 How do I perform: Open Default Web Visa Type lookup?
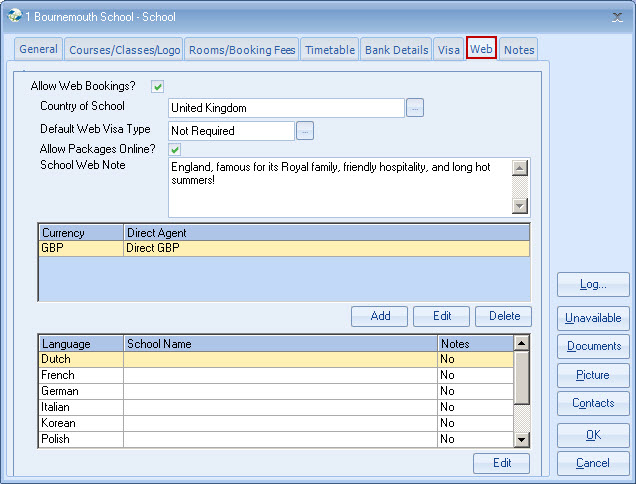click(x=305, y=130)
